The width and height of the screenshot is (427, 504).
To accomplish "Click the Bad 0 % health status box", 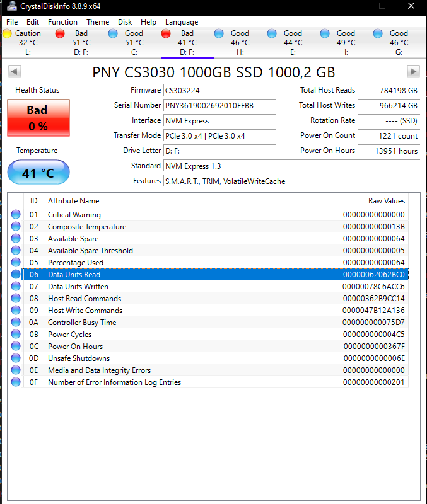I will click(38, 118).
